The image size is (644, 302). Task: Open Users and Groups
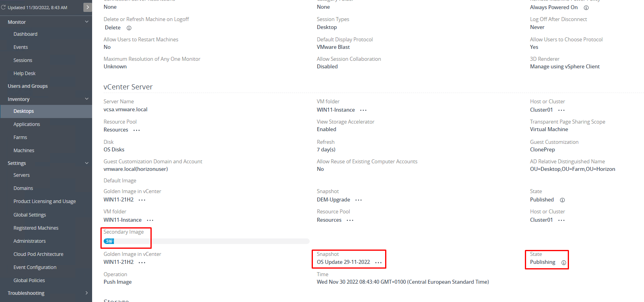pyautogui.click(x=28, y=86)
